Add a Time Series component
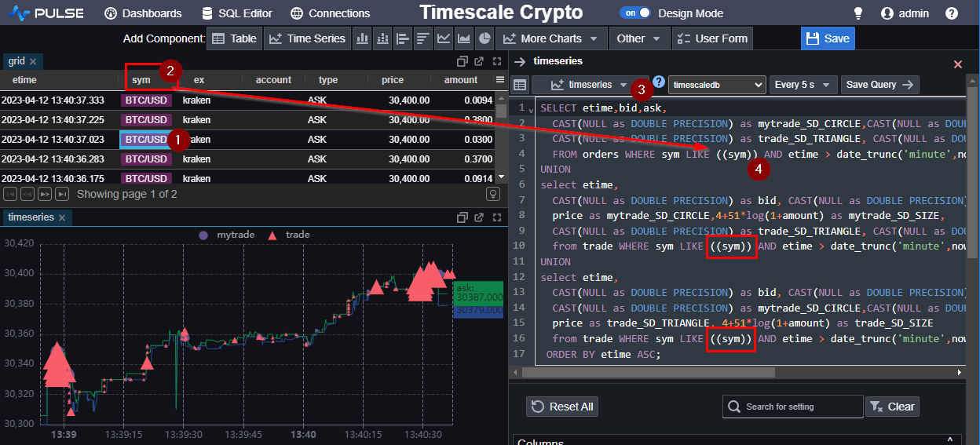Viewport: 980px width, 445px height. [x=307, y=38]
